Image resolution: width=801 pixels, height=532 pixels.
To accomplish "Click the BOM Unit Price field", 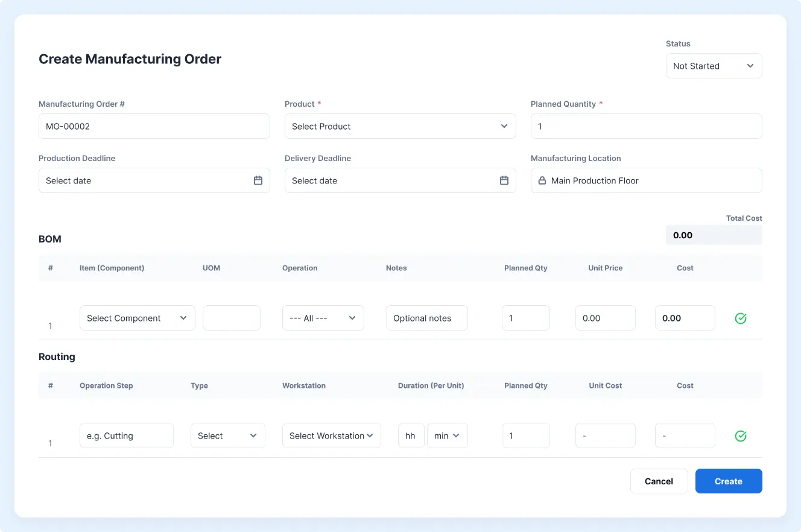I will tap(606, 318).
